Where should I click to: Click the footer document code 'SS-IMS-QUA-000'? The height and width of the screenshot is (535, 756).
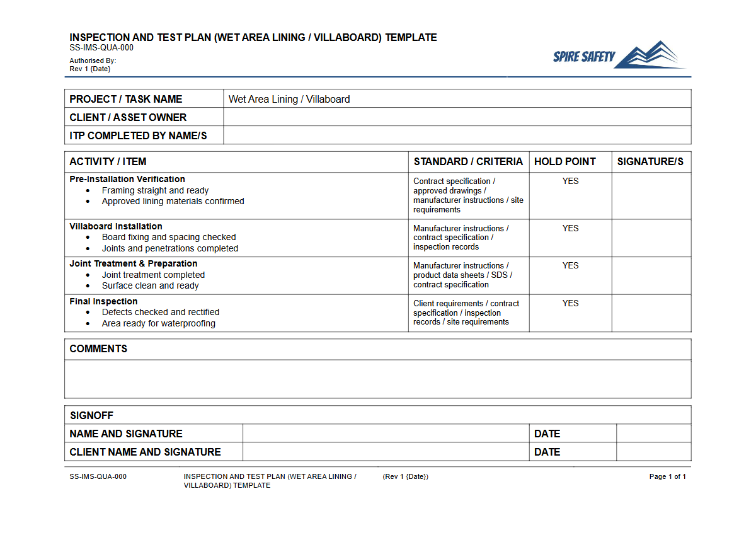coord(98,477)
